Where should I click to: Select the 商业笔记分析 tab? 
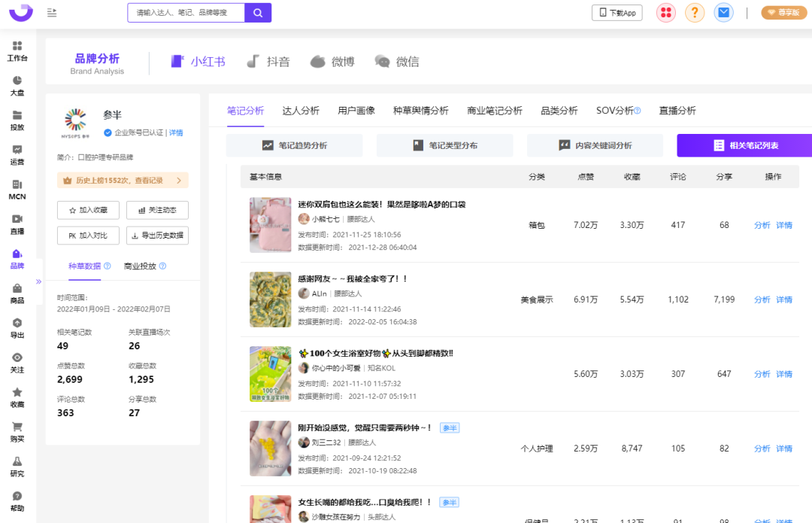[x=495, y=111]
